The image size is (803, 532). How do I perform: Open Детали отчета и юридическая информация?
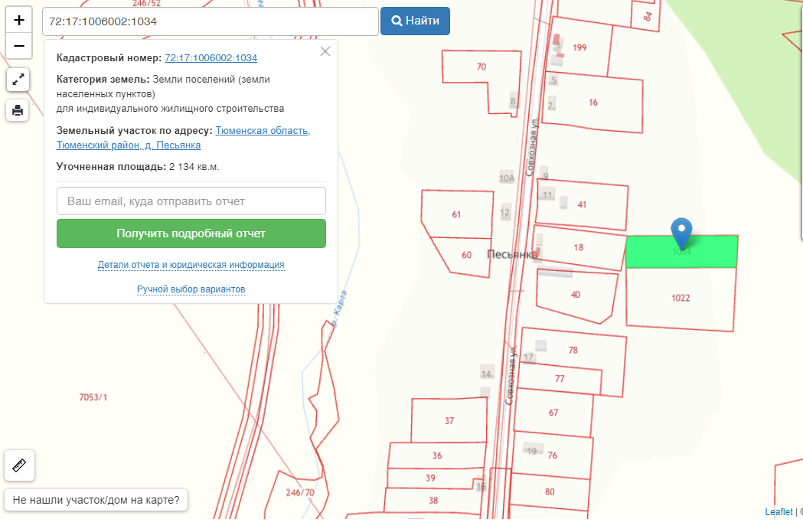[x=191, y=265]
